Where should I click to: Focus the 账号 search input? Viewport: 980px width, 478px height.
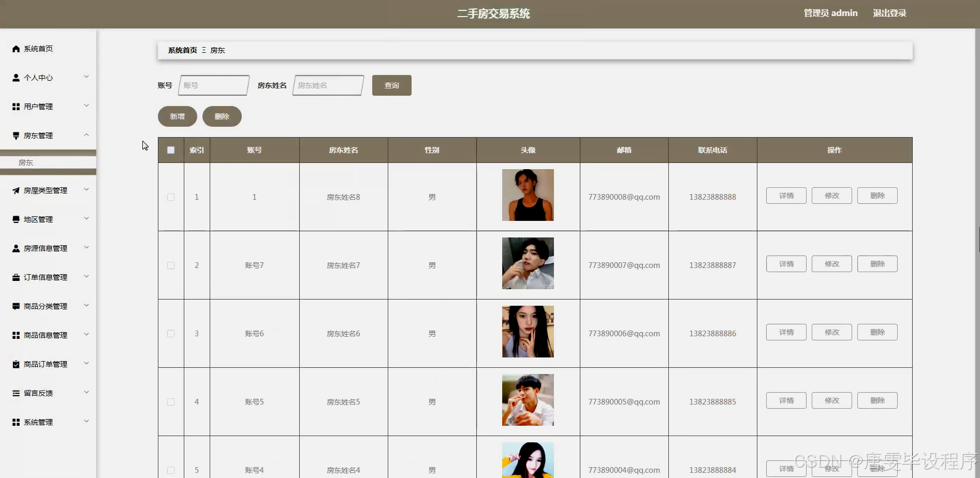(x=214, y=85)
